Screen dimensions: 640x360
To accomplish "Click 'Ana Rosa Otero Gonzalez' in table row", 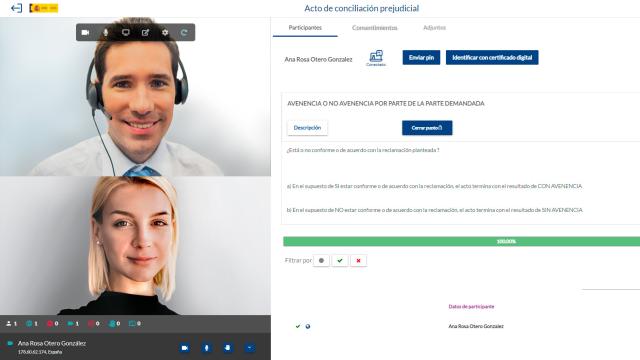I will pyautogui.click(x=476, y=326).
